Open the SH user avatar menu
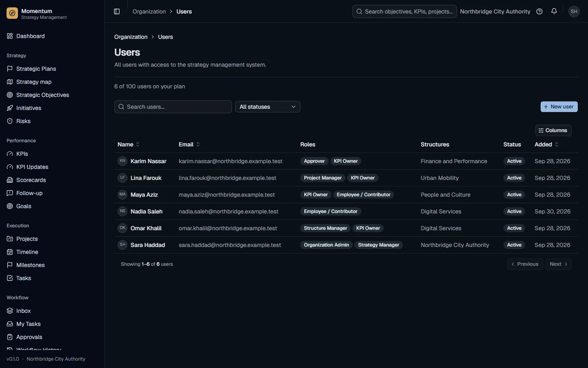Image resolution: width=588 pixels, height=368 pixels. click(x=574, y=11)
